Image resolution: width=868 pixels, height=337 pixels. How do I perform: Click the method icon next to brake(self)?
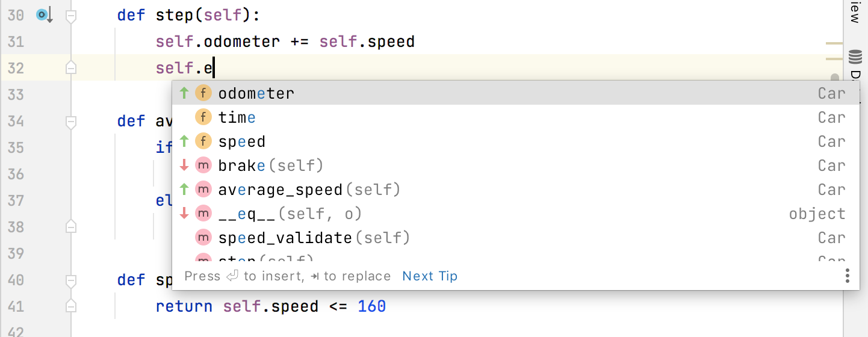click(204, 165)
